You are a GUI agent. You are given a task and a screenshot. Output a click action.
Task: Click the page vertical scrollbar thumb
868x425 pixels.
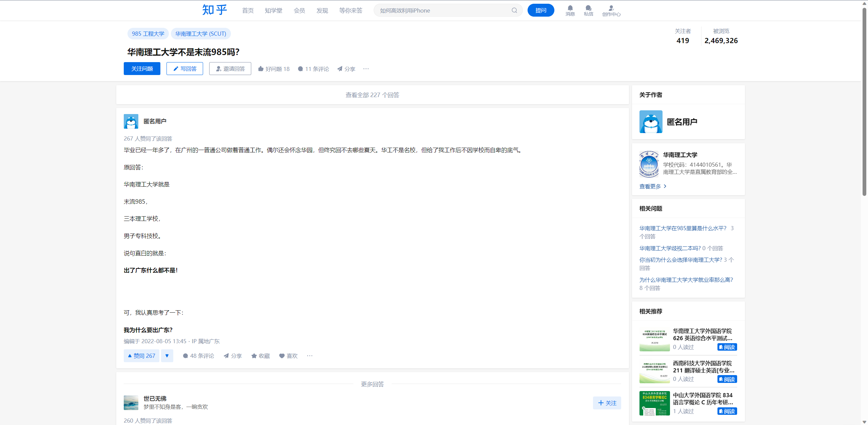pos(864,102)
